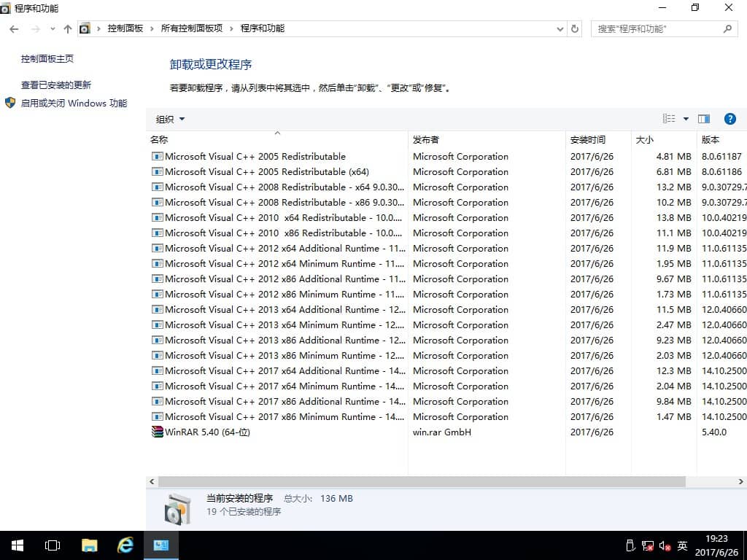Select Visual C++ 2012 x86 Additional Runtime icon
Image resolution: width=747 pixels, height=560 pixels.
158,279
